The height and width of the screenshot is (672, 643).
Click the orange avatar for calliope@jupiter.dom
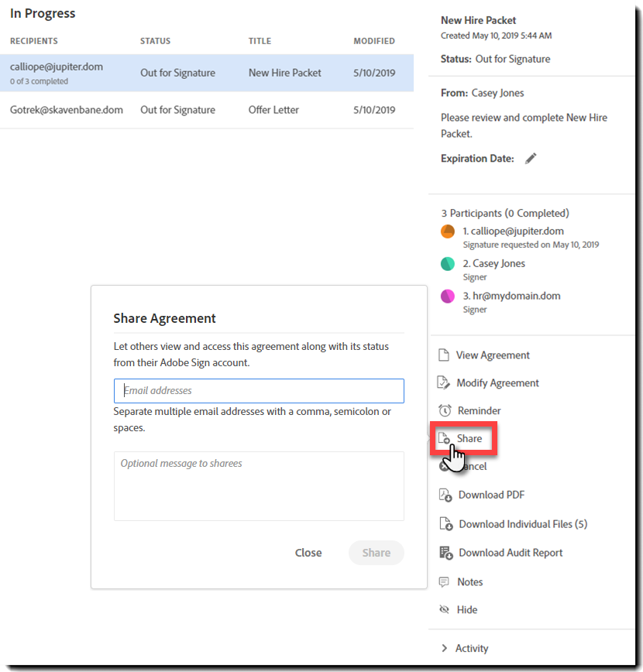point(448,231)
